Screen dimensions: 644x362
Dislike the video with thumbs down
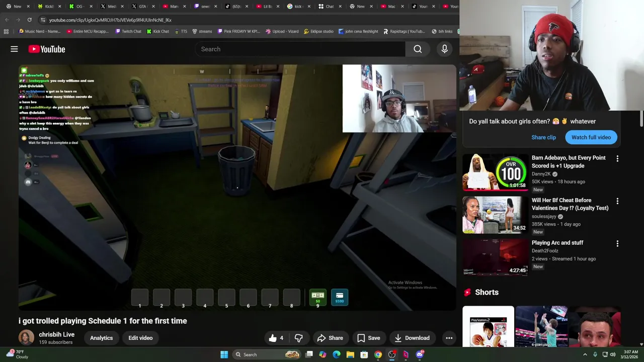[x=298, y=338]
